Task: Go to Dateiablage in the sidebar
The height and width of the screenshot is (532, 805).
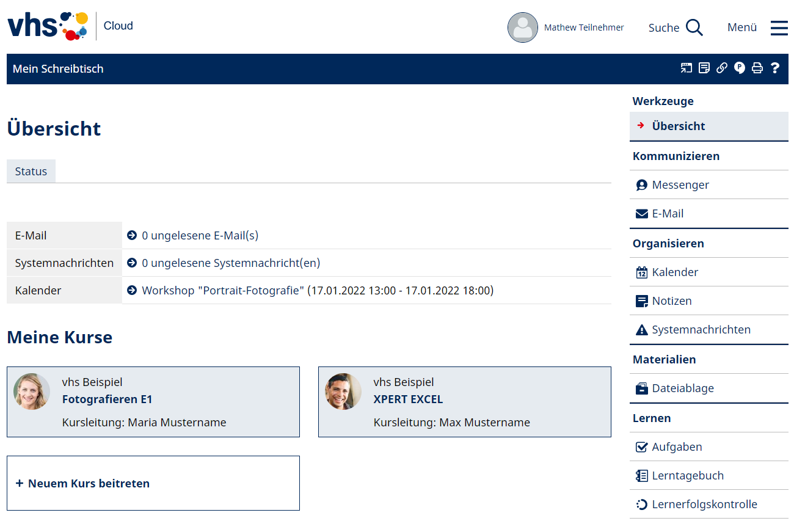Action: coord(682,388)
